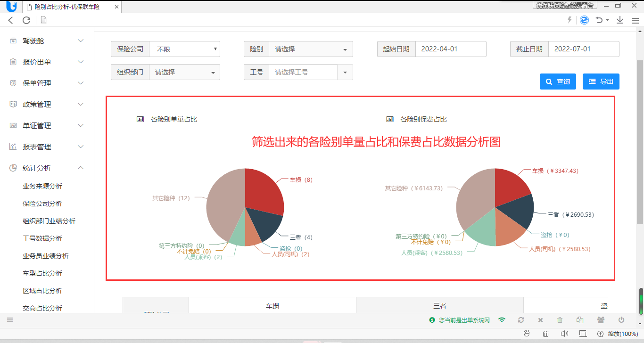Image resolution: width=644 pixels, height=343 pixels.
Task: Click the 请选择工号 input field
Action: click(x=303, y=72)
